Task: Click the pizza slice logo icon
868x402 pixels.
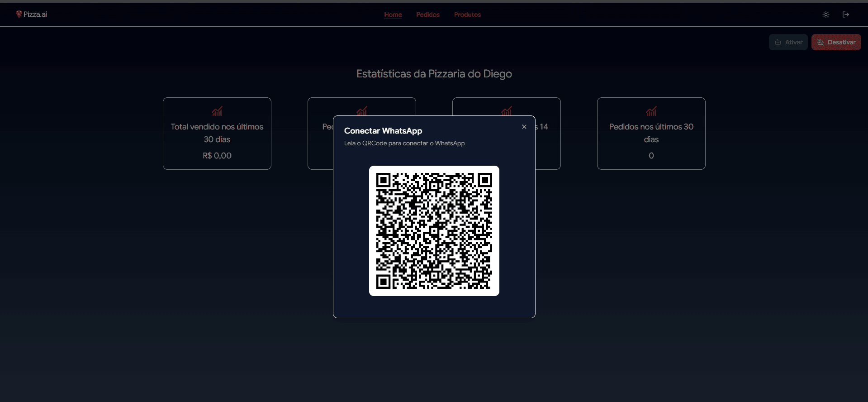Action: pos(19,14)
